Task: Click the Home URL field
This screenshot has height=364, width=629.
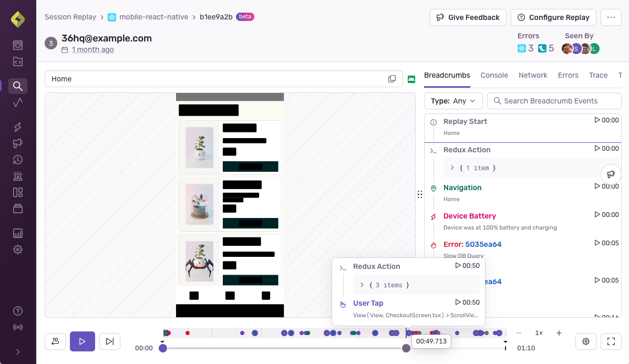Action: [224, 79]
